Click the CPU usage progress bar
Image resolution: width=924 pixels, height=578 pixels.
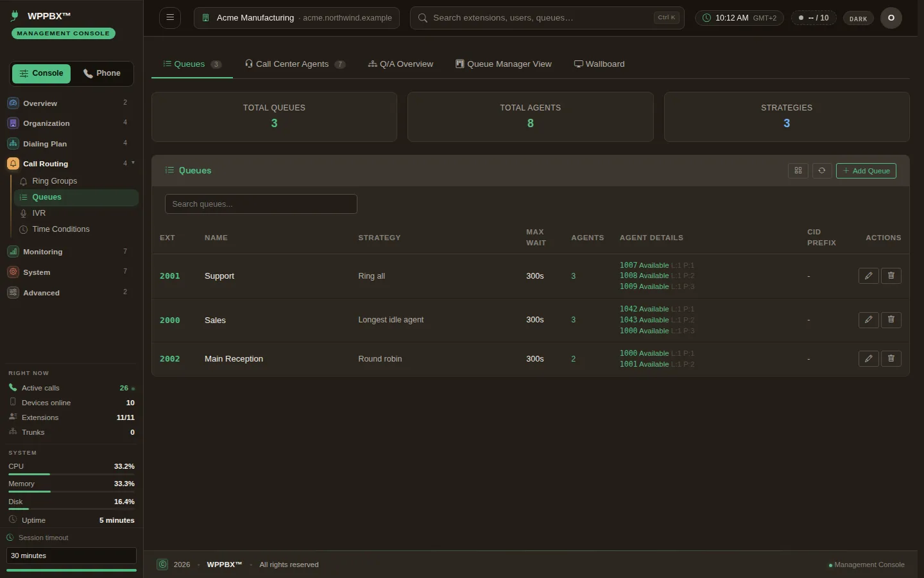pyautogui.click(x=71, y=474)
